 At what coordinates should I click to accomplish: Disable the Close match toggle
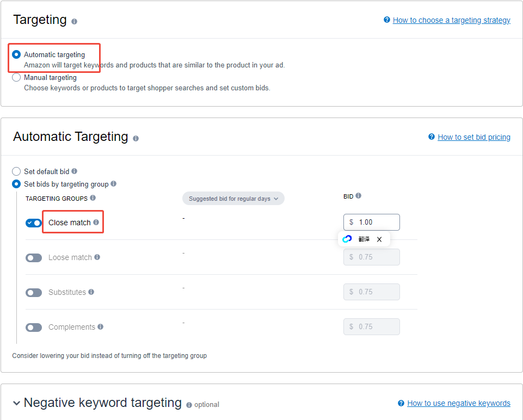coord(34,223)
